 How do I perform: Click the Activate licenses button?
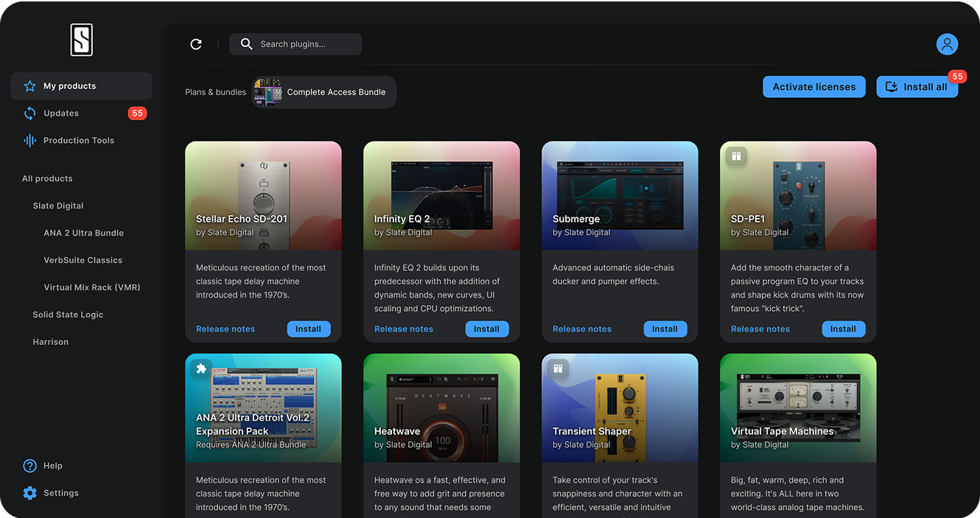click(x=813, y=87)
